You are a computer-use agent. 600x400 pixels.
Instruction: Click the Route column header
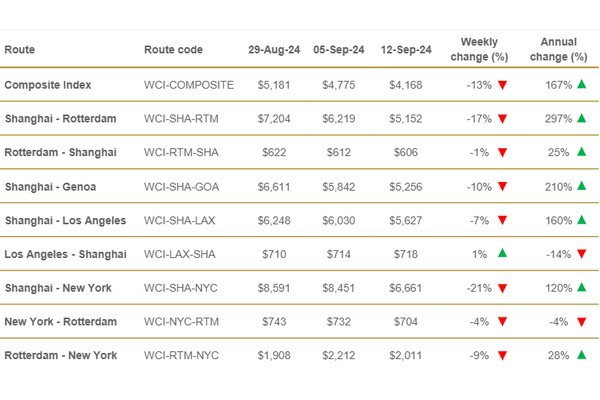[21, 49]
